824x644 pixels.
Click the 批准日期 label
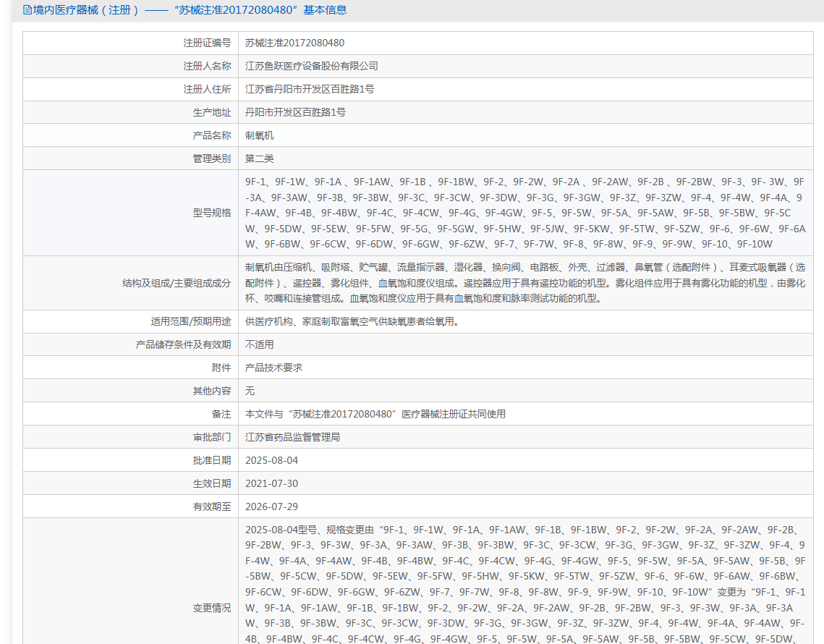tap(212, 460)
